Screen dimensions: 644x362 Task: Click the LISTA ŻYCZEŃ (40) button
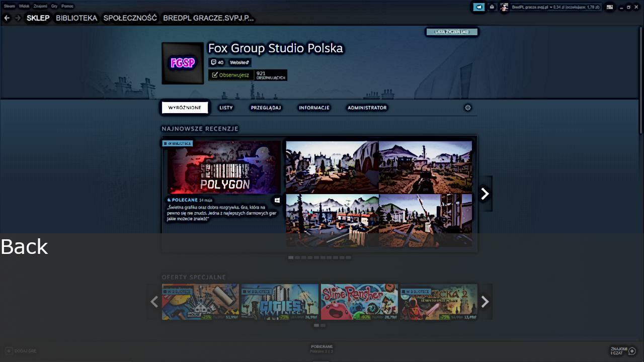[452, 32]
